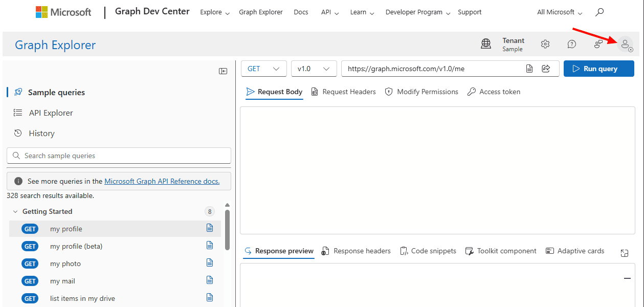Open the v1.0 API version dropdown

tap(314, 69)
